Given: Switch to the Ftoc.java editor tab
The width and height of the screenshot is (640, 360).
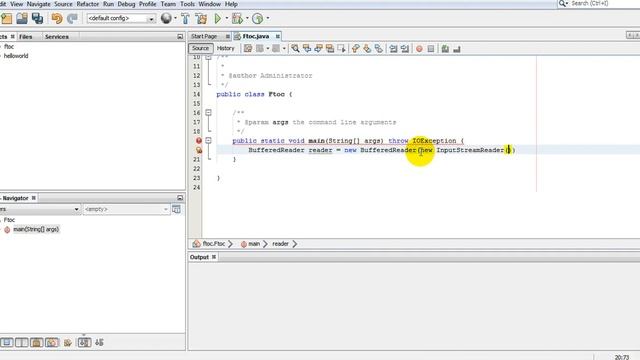Looking at the screenshot, I should [x=256, y=36].
